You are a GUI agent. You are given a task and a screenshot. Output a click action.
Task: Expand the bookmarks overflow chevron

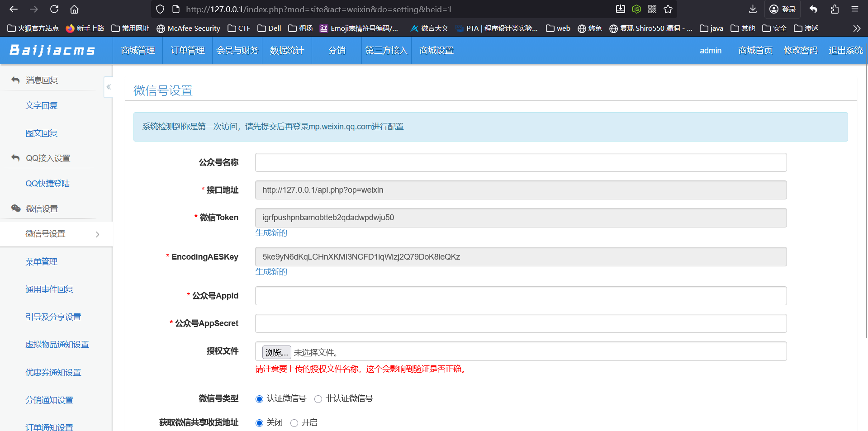point(857,28)
